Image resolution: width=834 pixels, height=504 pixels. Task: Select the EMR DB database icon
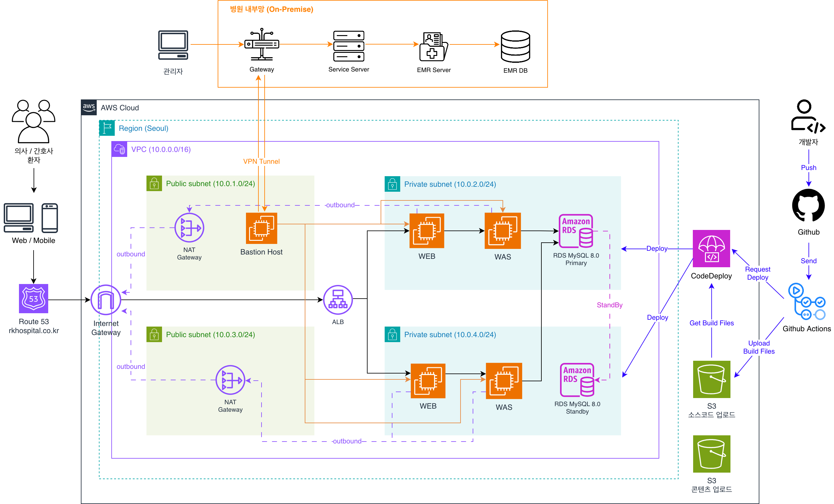[x=515, y=46]
